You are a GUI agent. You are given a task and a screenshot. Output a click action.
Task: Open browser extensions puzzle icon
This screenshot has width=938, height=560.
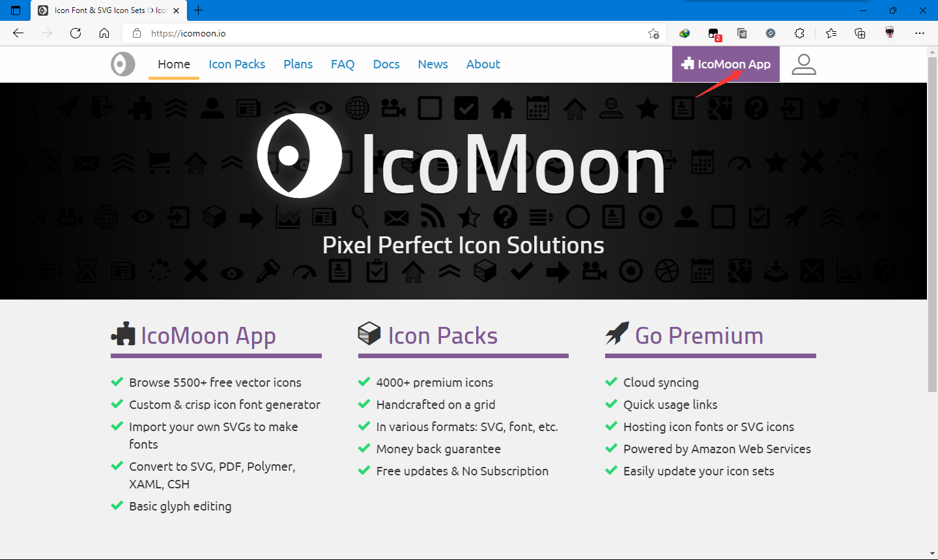click(x=799, y=33)
